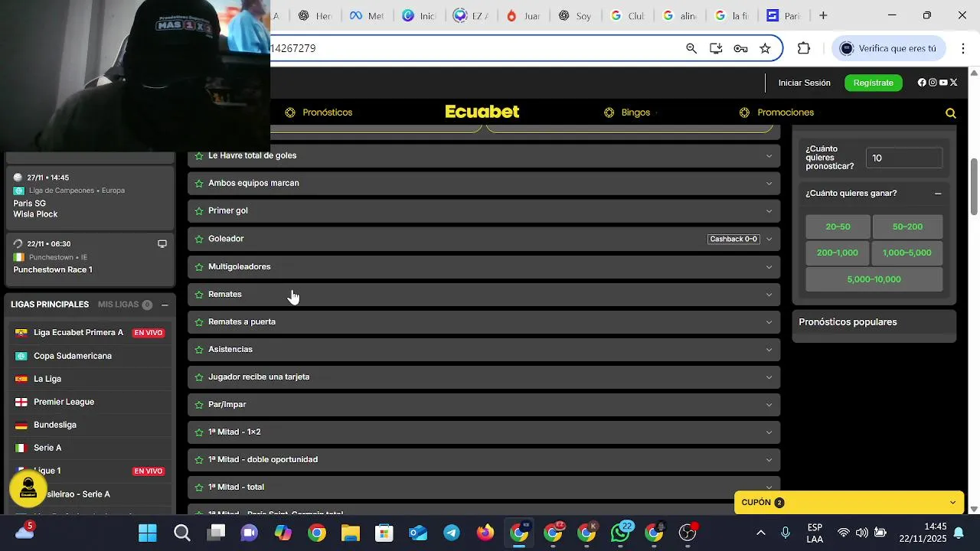Favorite the Multigoleadores market star
The image size is (980, 551).
(x=199, y=267)
